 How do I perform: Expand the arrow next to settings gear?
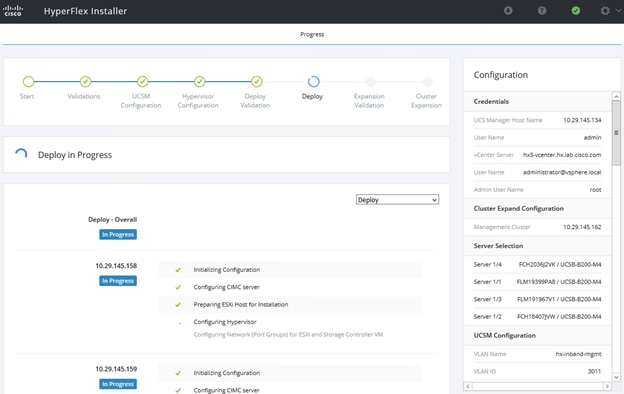click(618, 11)
